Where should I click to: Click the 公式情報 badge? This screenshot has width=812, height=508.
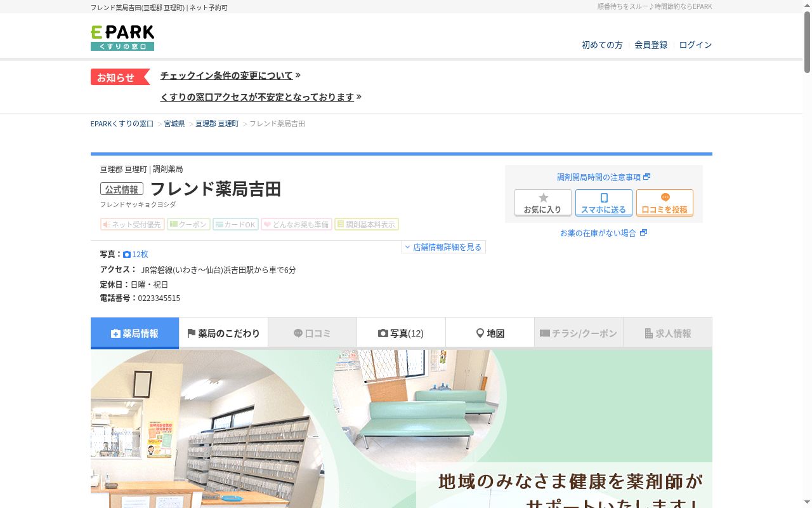[122, 189]
